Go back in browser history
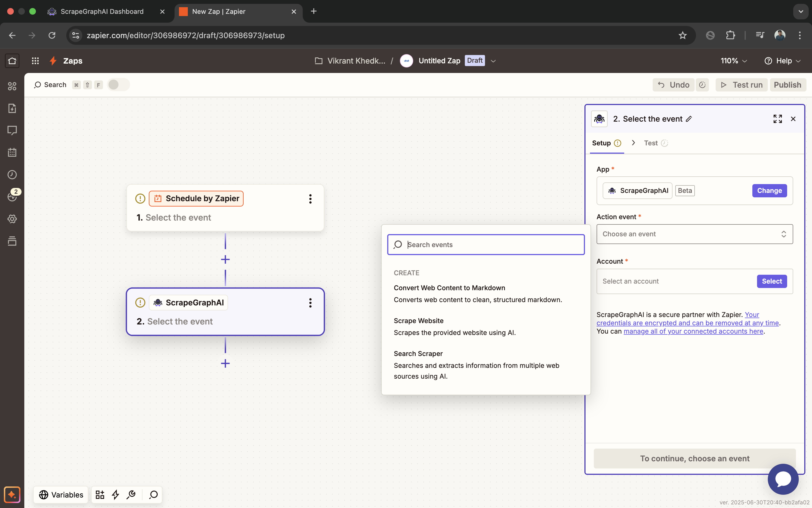 (12, 35)
